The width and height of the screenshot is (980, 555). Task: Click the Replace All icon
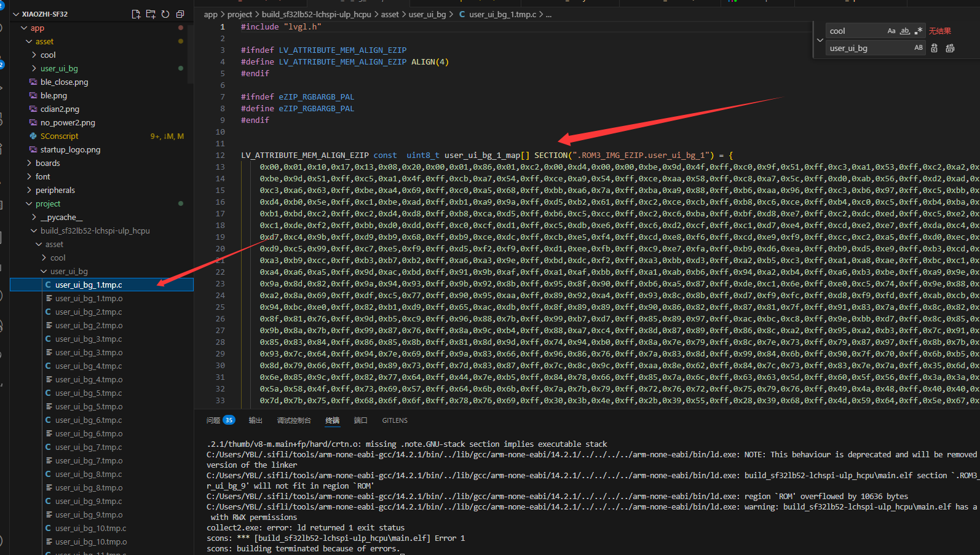point(950,48)
